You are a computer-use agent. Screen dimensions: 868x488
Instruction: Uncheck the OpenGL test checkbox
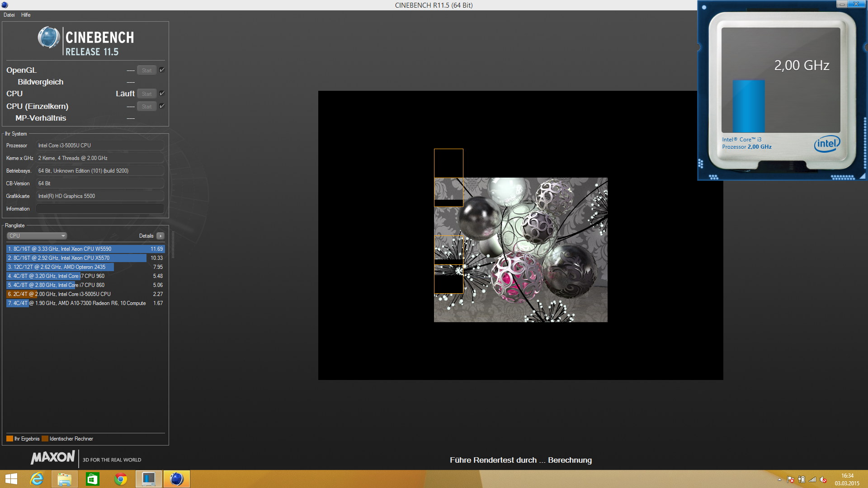click(x=162, y=70)
